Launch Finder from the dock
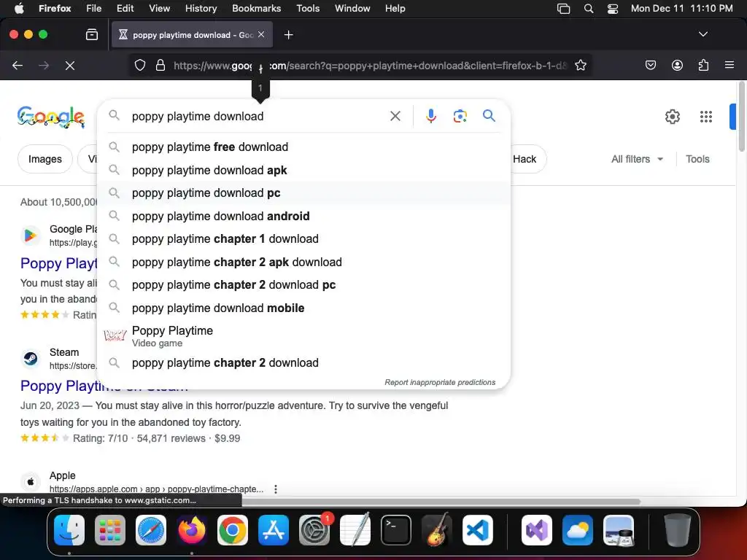This screenshot has width=747, height=560. [69, 530]
